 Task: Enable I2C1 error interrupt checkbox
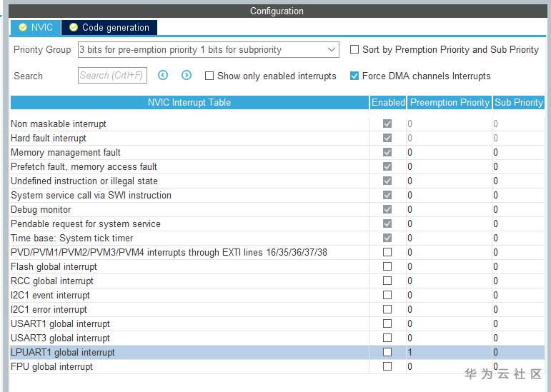tap(387, 309)
